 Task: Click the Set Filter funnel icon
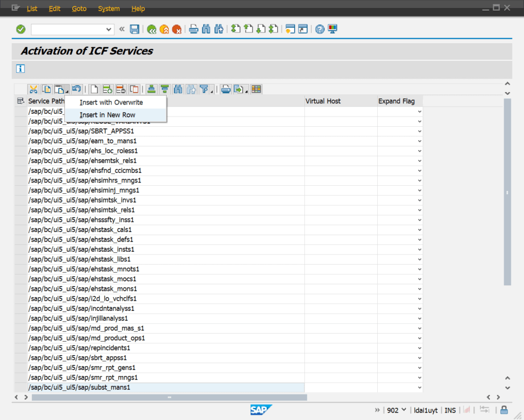click(x=204, y=89)
